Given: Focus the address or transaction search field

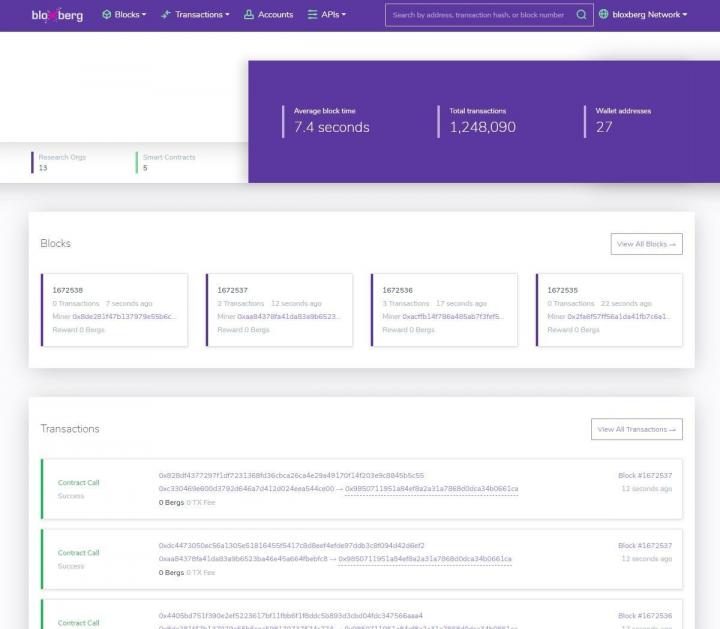Looking at the screenshot, I should [478, 15].
